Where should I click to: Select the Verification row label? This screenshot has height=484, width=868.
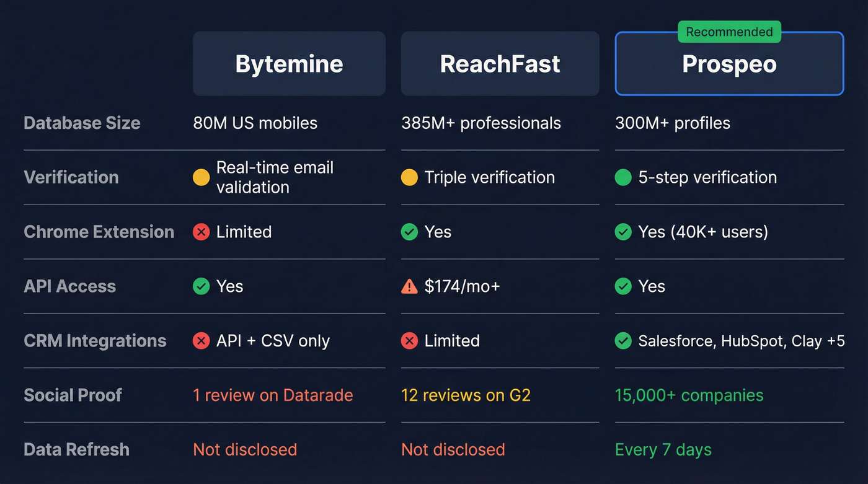(71, 177)
